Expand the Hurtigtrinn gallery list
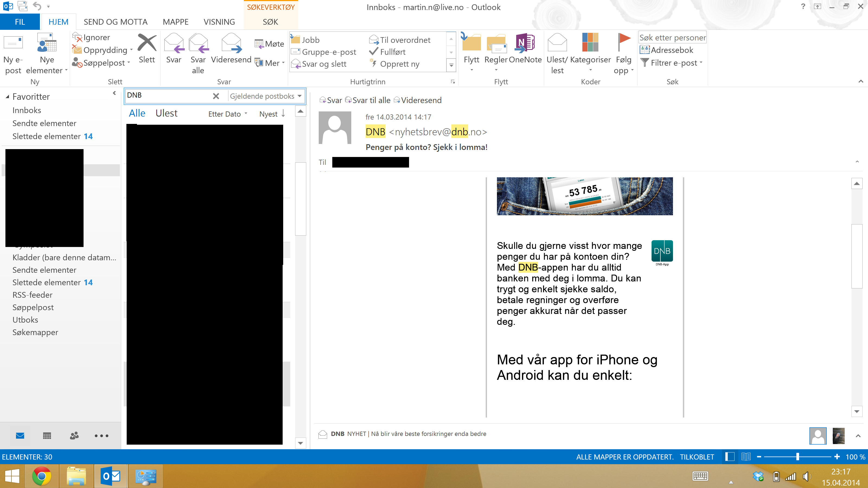Screen dimensions: 868x488 (x=451, y=65)
